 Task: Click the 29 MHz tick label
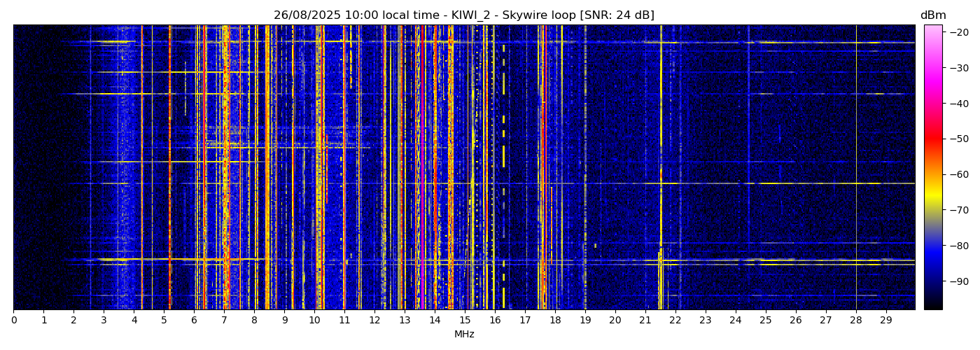(x=885, y=321)
